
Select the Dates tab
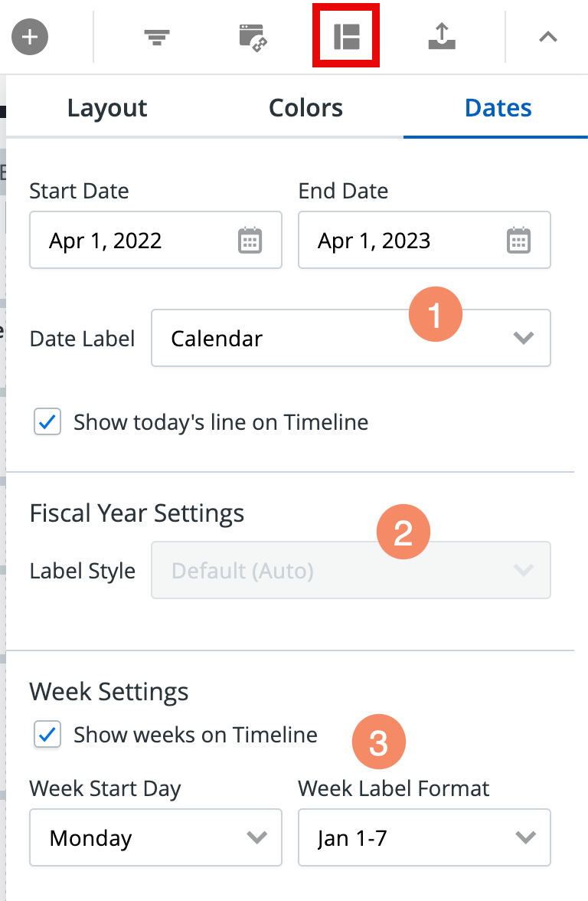pos(498,107)
